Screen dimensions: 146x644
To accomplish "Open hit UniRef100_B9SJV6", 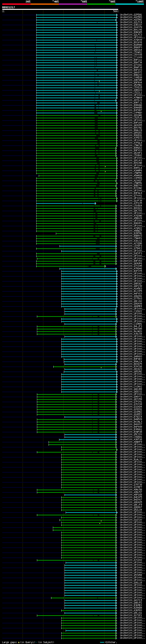I will 131,30.
